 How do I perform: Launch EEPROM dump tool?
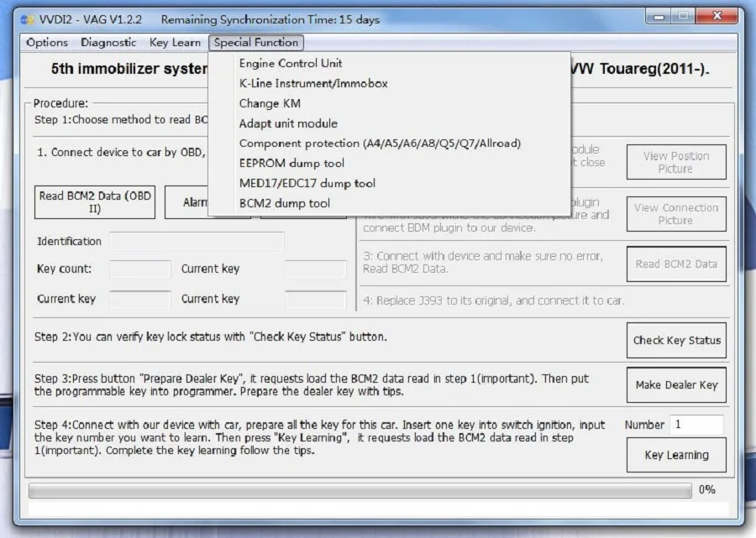(291, 164)
